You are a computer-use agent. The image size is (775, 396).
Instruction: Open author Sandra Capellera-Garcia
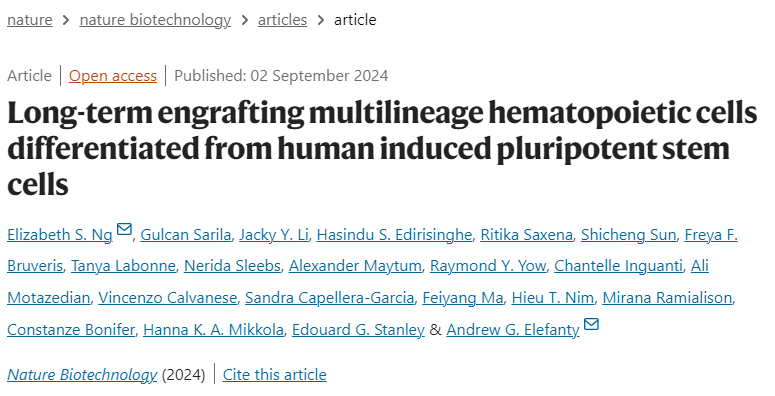coord(330,298)
